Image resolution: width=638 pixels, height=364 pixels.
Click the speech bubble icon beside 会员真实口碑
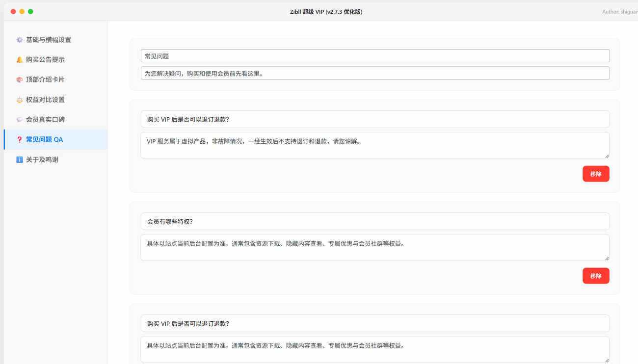click(20, 120)
